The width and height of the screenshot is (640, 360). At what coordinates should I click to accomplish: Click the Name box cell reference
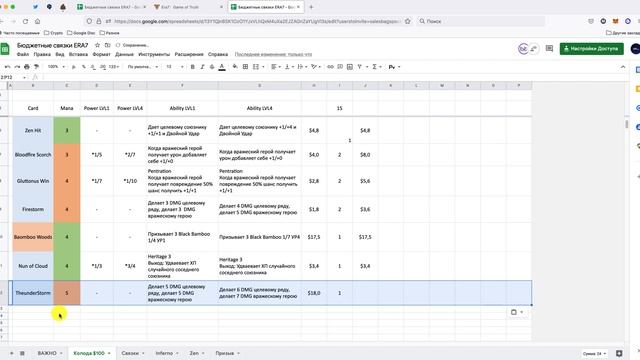point(12,77)
